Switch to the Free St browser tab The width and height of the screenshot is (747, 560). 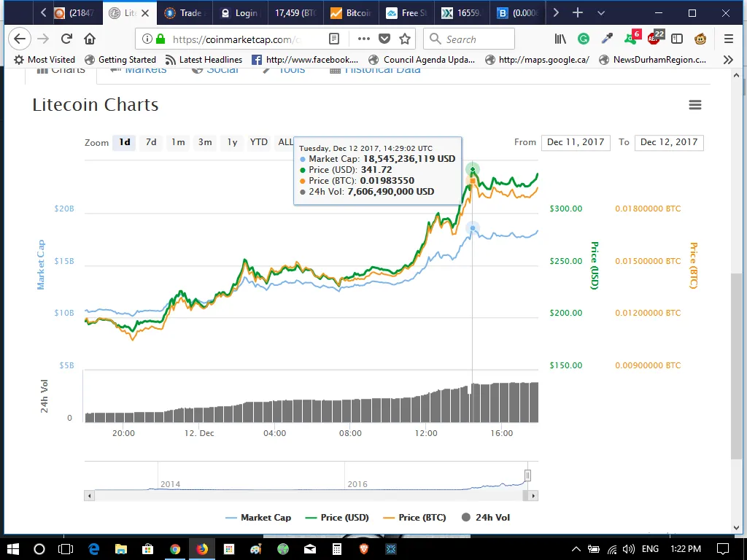tap(407, 13)
